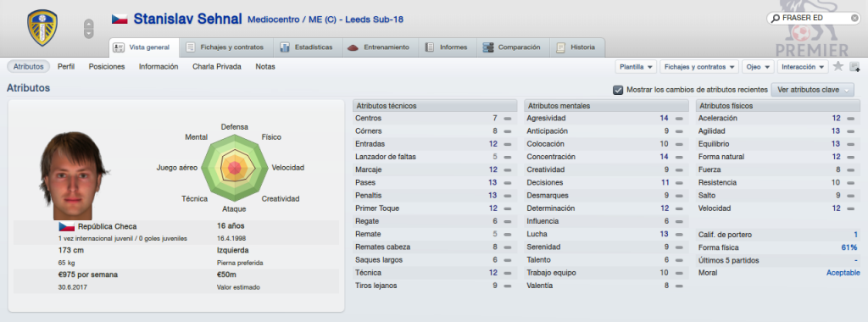Switch to the Fichajes y contratos tab
This screenshot has height=322, width=868.
pyautogui.click(x=225, y=47)
